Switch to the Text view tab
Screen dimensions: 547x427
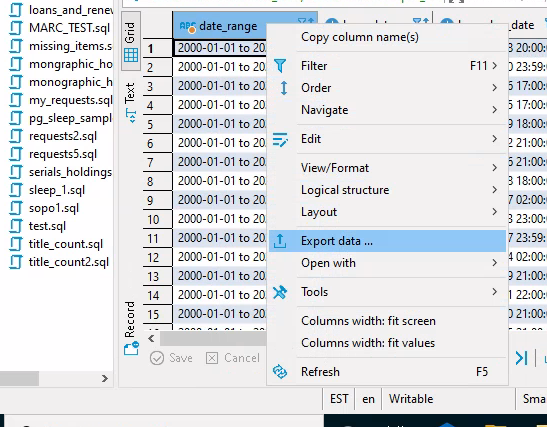coord(130,102)
